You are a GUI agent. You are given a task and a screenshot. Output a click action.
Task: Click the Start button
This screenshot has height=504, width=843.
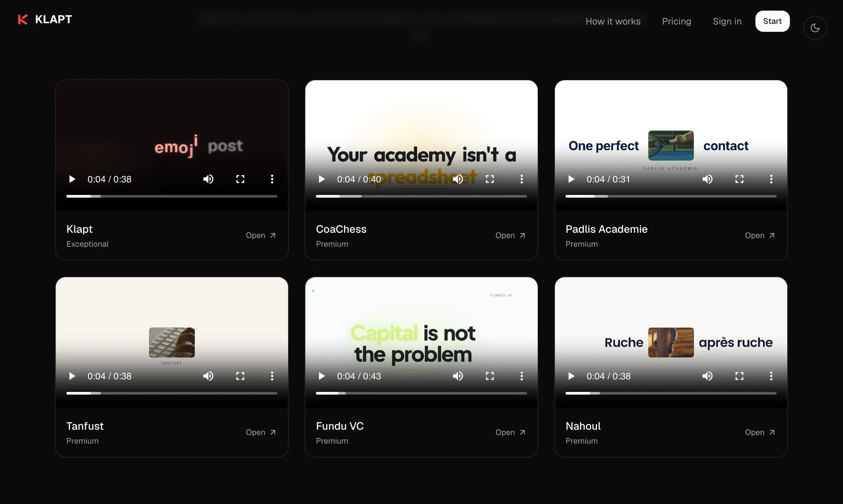772,21
